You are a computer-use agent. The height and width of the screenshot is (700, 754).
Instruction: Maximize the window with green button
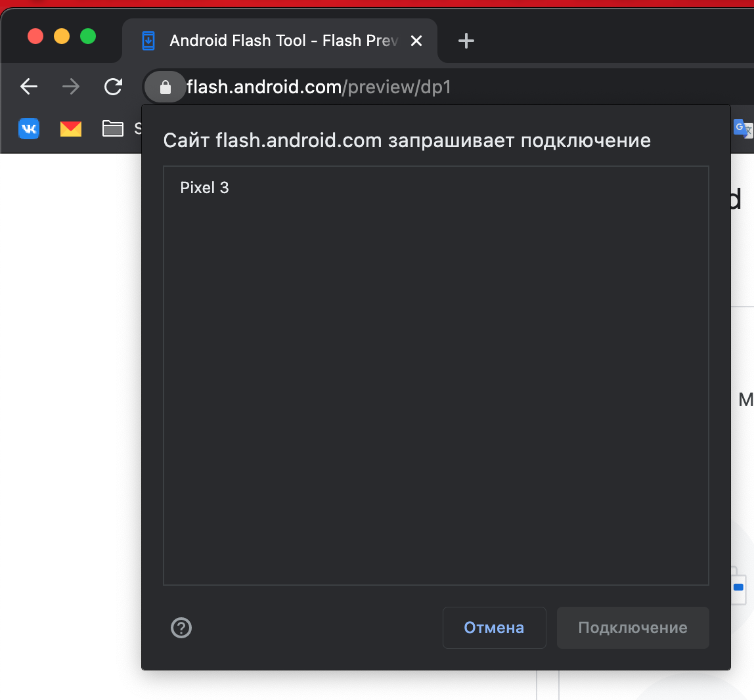(x=88, y=36)
